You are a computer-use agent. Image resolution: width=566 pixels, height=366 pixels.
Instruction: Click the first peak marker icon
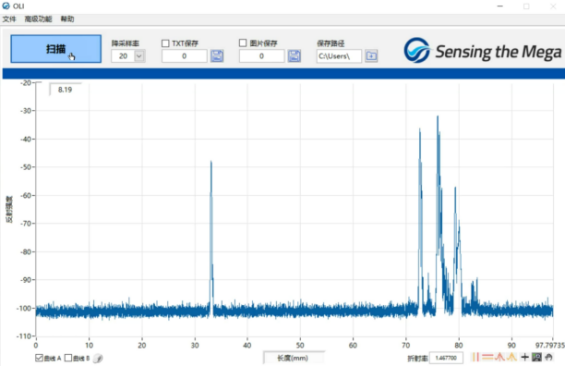click(500, 357)
